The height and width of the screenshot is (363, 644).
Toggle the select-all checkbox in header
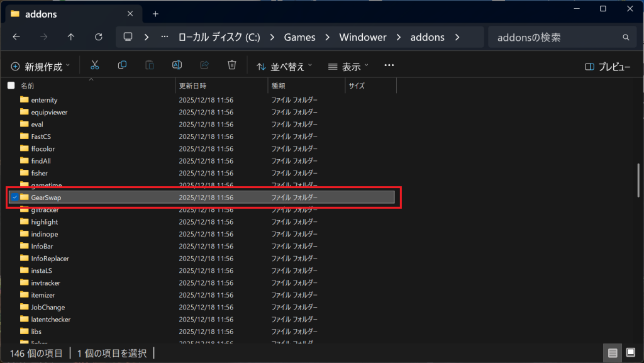[x=11, y=86]
